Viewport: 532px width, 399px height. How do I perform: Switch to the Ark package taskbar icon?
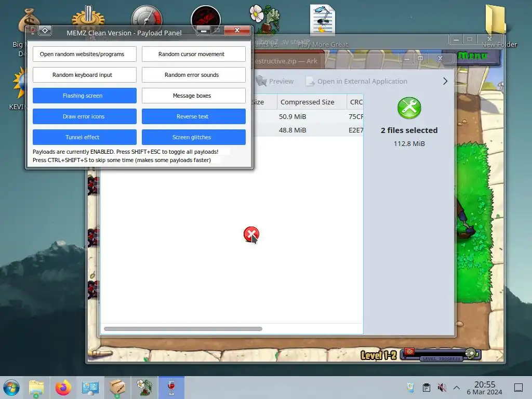(117, 388)
